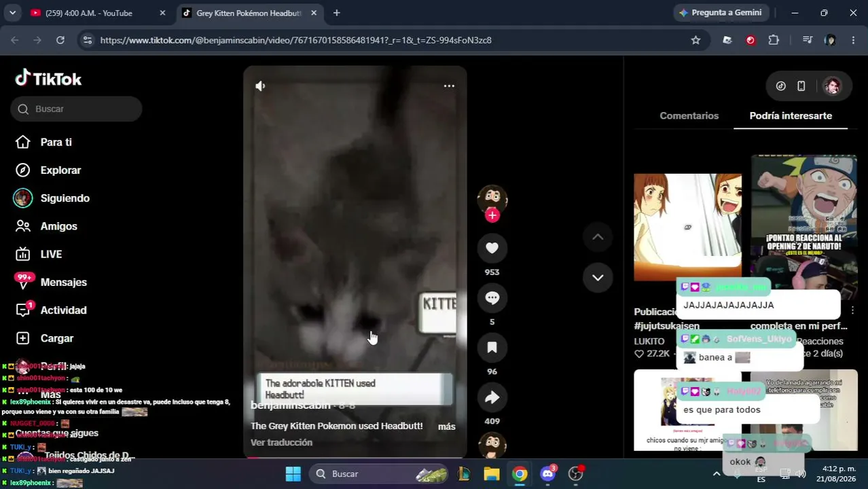Image resolution: width=868 pixels, height=489 pixels.
Task: Open the Jujutsu Kaisen anime girls thumbnail
Action: click(x=687, y=227)
